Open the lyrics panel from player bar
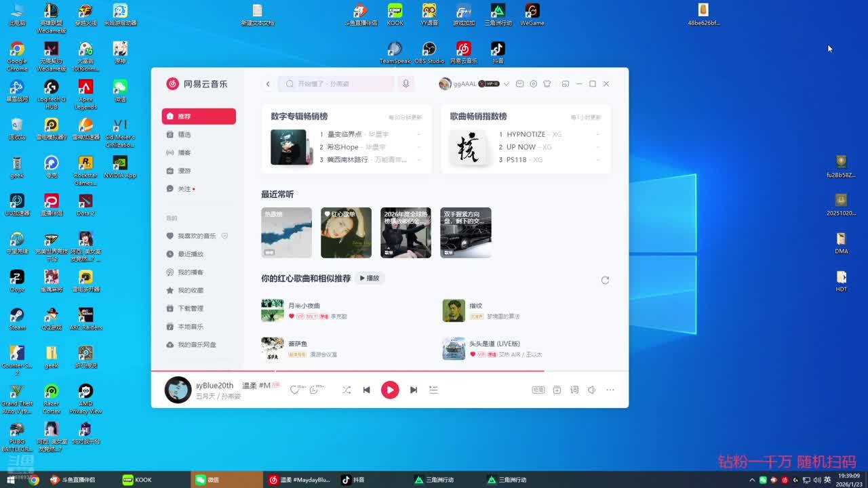The width and height of the screenshot is (868, 488). point(574,390)
